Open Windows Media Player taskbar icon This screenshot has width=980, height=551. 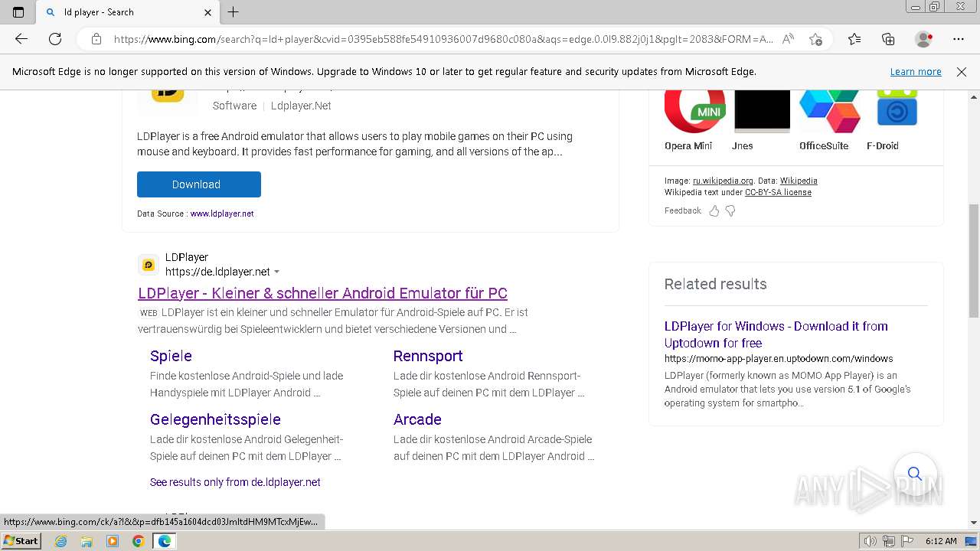[113, 541]
